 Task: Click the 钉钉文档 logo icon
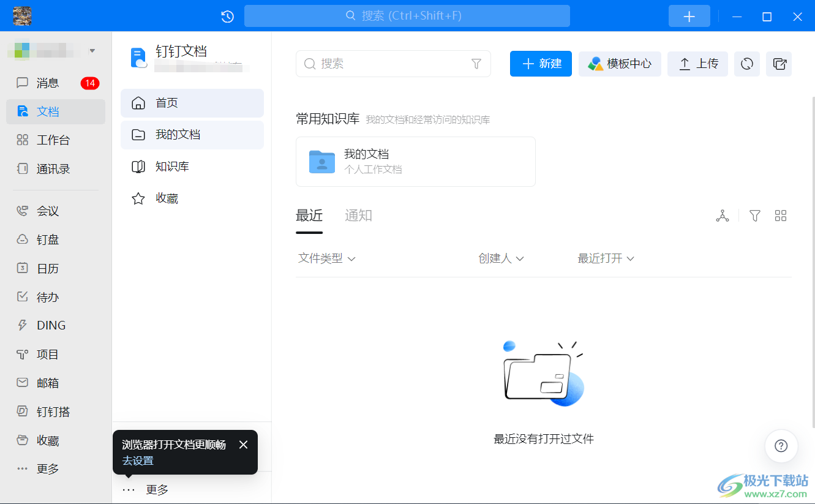coord(139,58)
